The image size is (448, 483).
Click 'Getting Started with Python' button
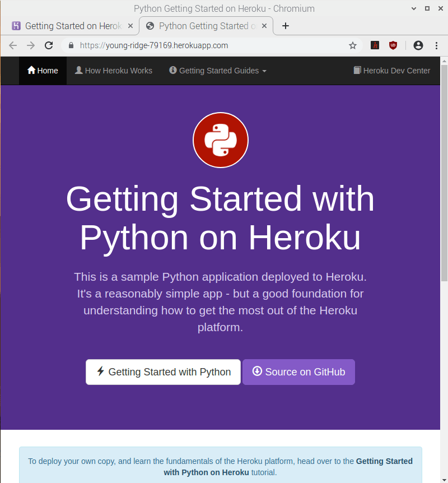point(163,372)
